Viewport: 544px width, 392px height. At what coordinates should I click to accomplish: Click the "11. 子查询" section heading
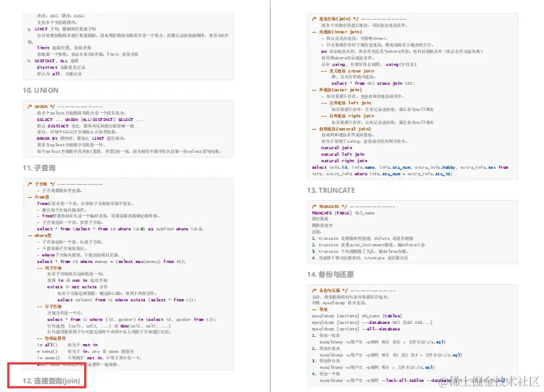[39, 168]
